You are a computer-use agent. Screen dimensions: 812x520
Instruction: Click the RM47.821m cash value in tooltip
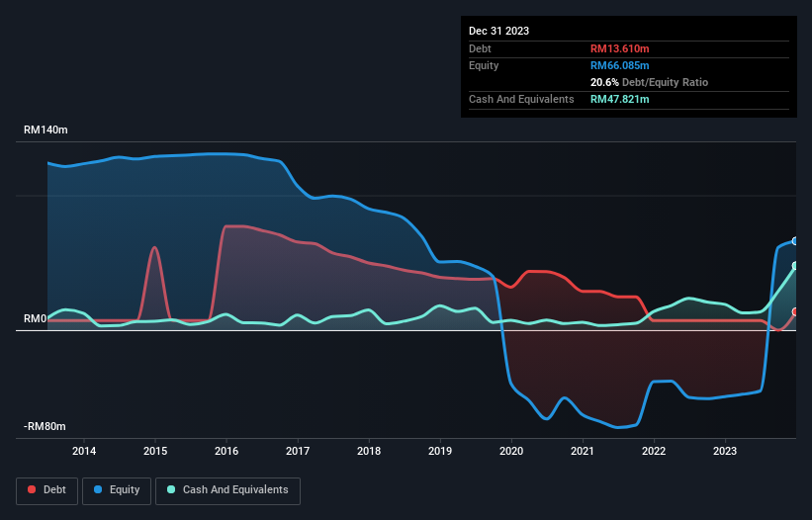click(x=619, y=99)
